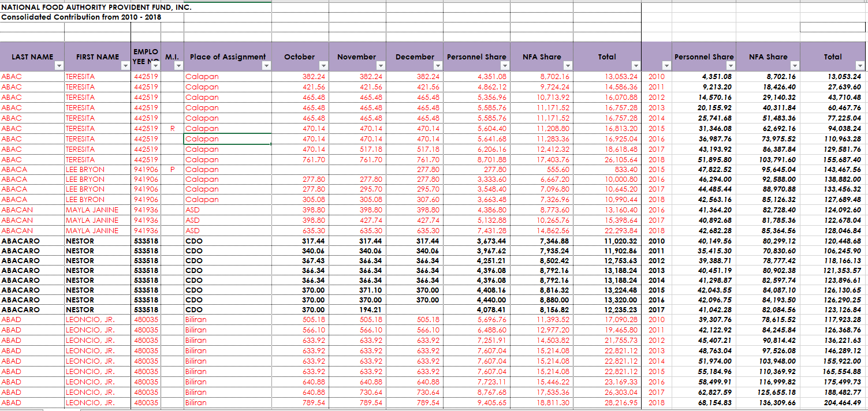Select the Personnel Share value 3,333.60
Image resolution: width=868 pixels, height=411 pixels.
click(491, 180)
